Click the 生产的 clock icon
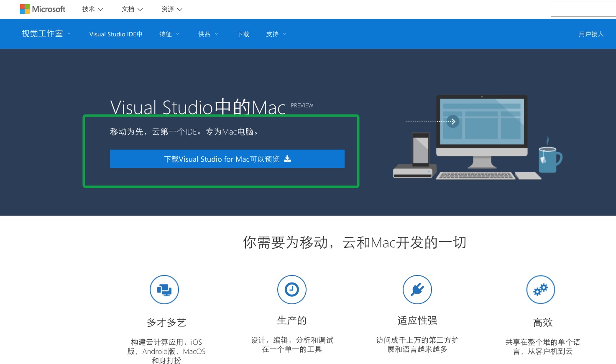The image size is (616, 364). (x=292, y=289)
